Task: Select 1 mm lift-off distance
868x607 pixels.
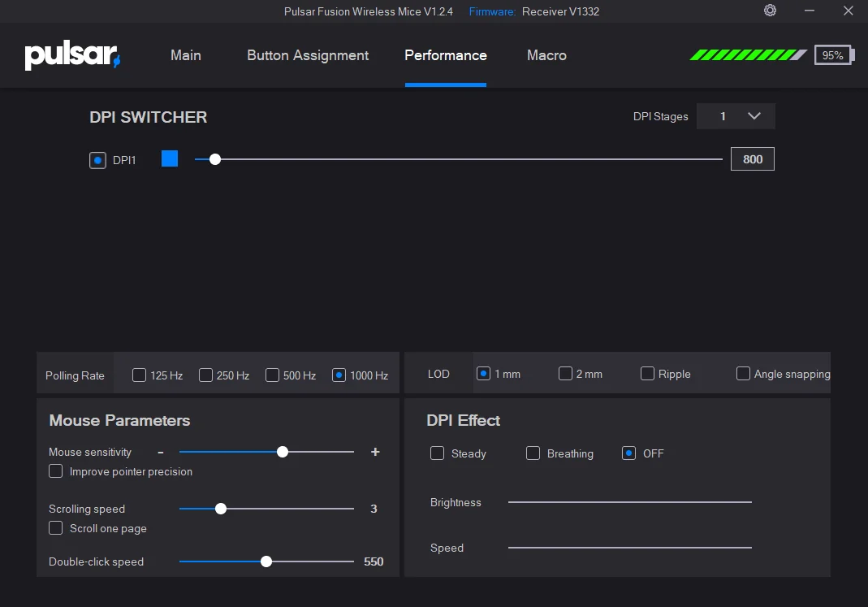Action: pos(483,373)
